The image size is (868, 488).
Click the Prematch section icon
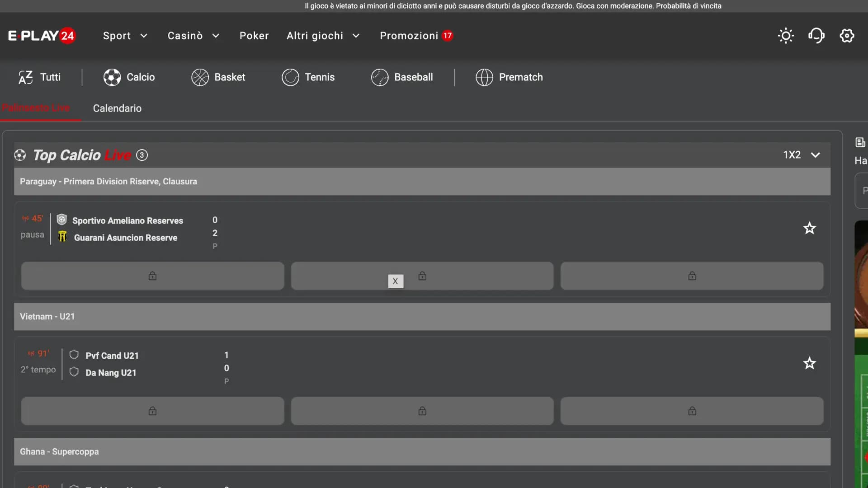pos(484,76)
